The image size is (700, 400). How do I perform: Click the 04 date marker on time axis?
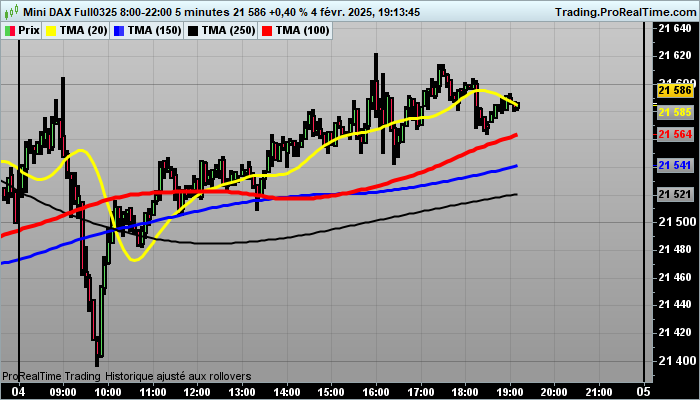pos(19,391)
